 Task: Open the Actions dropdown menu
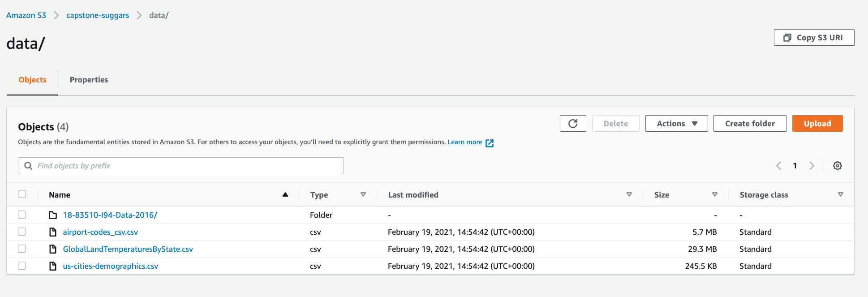click(676, 124)
